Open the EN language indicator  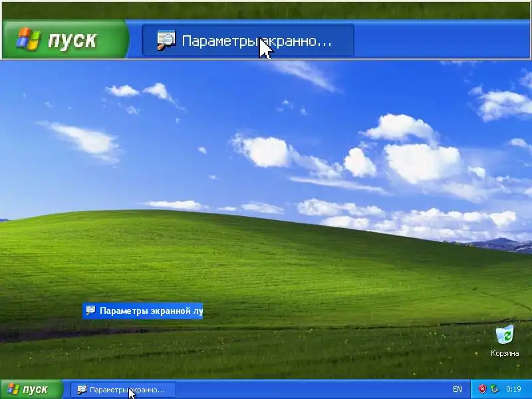[457, 389]
